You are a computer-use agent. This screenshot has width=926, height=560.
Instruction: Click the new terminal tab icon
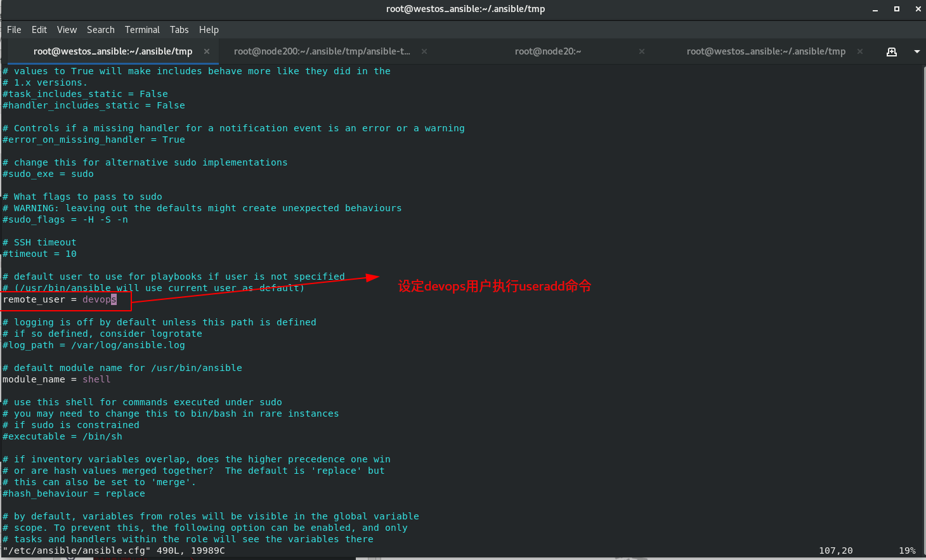click(892, 51)
